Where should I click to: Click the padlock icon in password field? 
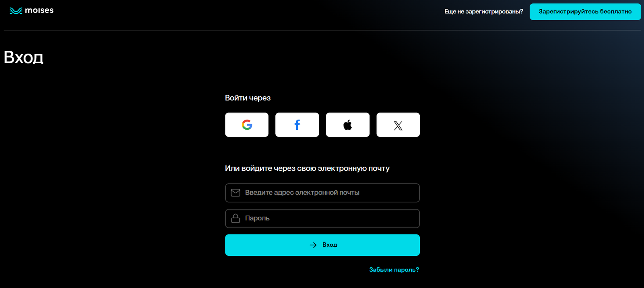tap(235, 218)
